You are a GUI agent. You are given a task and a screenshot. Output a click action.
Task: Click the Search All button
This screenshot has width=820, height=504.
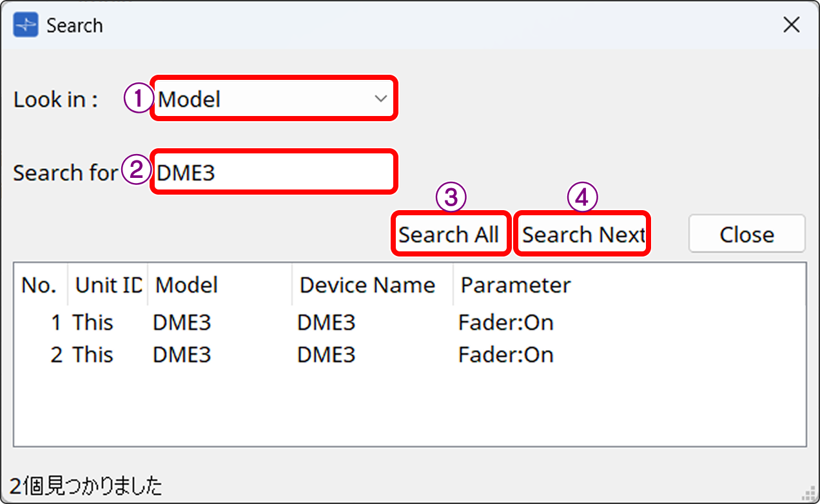click(x=451, y=234)
